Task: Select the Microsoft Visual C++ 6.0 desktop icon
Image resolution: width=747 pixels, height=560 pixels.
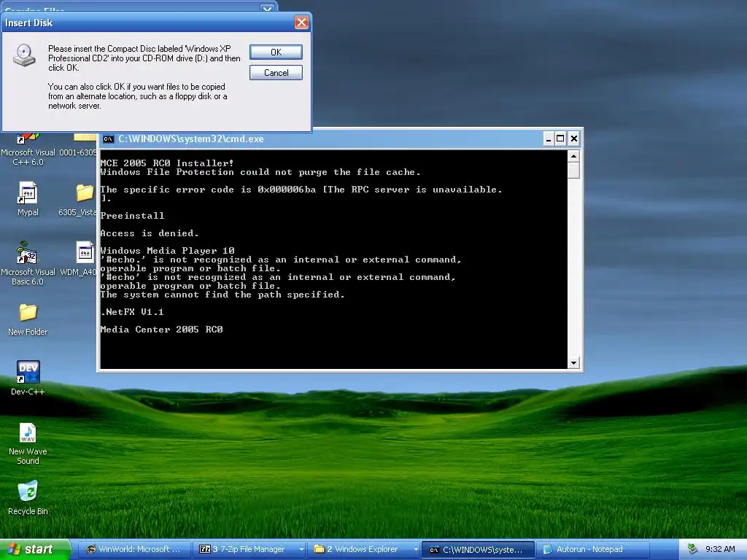Action: coord(28,149)
